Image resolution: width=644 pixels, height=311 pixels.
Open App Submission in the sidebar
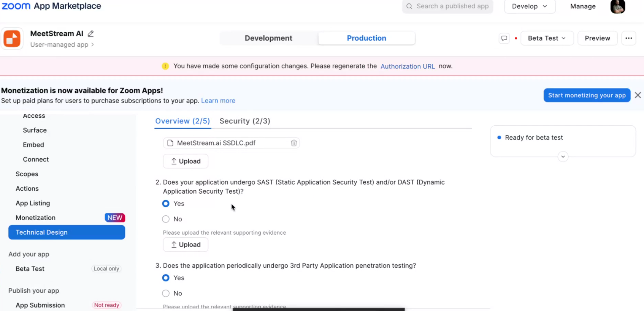40,305
